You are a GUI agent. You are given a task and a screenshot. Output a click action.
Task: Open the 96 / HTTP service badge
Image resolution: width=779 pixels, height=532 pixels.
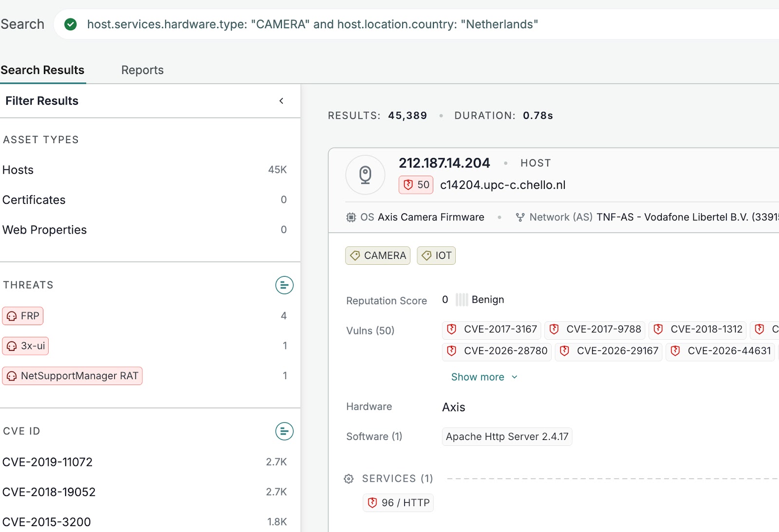pos(398,503)
